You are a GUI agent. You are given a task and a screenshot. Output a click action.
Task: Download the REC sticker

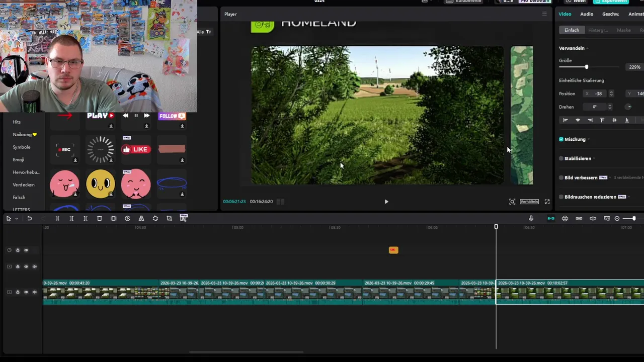coord(75,160)
